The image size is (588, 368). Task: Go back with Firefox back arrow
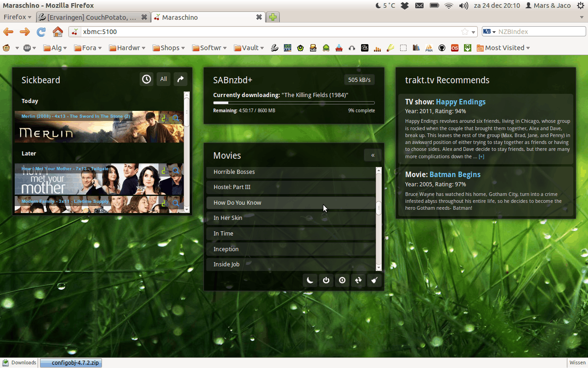point(8,32)
